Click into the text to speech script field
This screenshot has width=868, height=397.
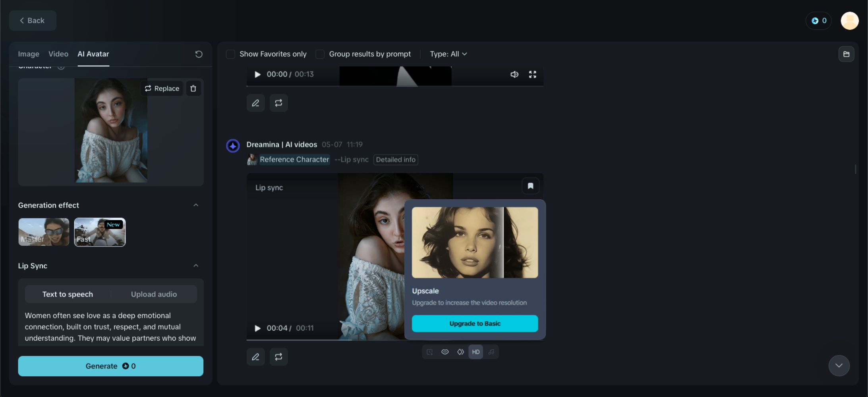point(110,327)
